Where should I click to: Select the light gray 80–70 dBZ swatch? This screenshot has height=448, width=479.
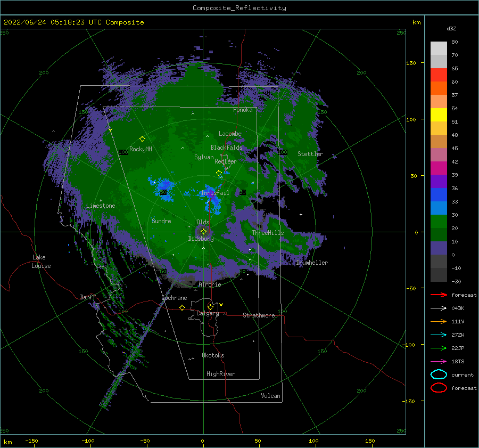pos(439,48)
